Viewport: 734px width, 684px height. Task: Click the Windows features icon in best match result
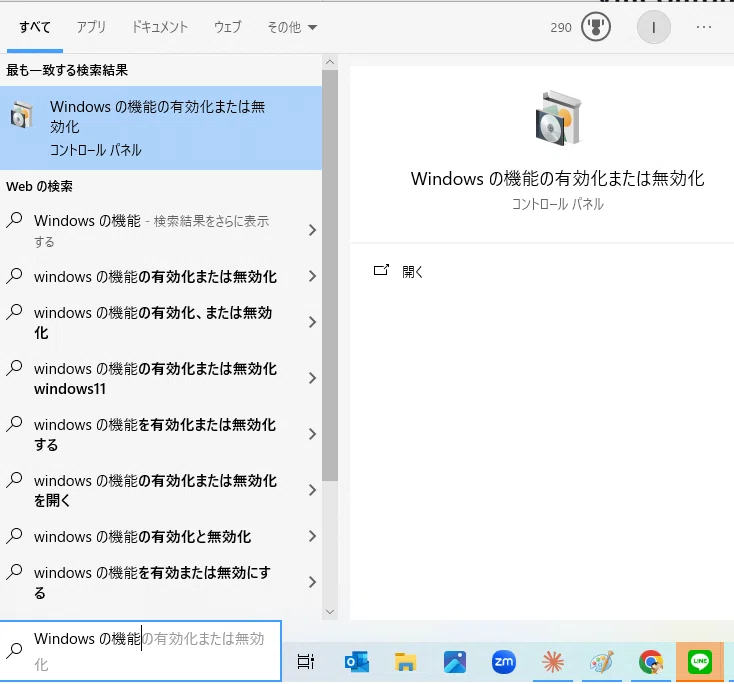(x=22, y=114)
